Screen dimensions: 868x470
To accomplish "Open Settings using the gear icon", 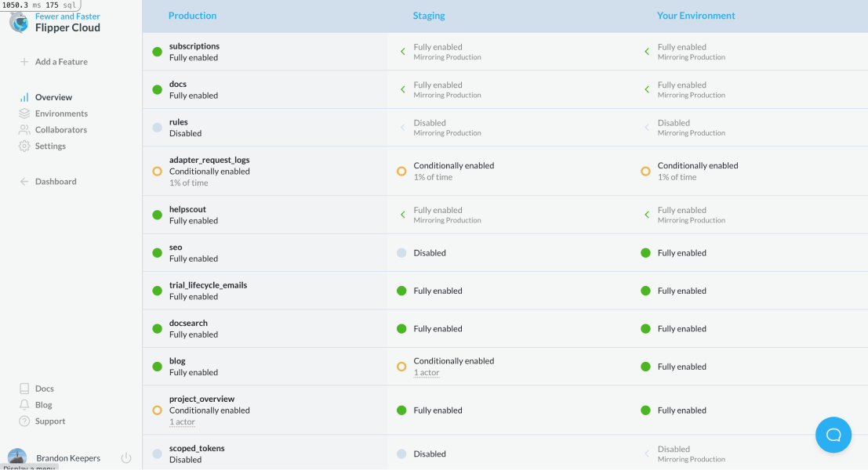I will 24,146.
